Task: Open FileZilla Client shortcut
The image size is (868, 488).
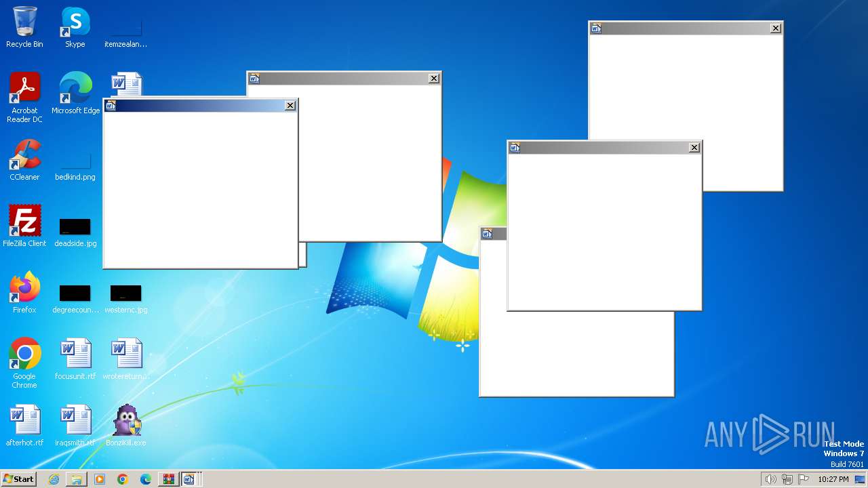Action: pos(24,226)
